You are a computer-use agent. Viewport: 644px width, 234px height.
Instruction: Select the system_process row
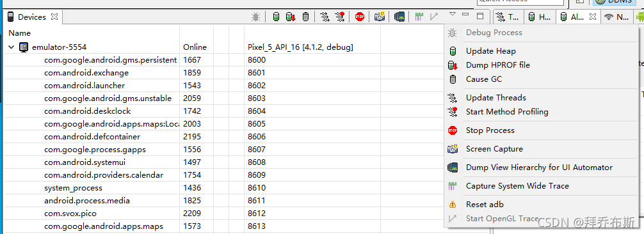pyautogui.click(x=73, y=187)
